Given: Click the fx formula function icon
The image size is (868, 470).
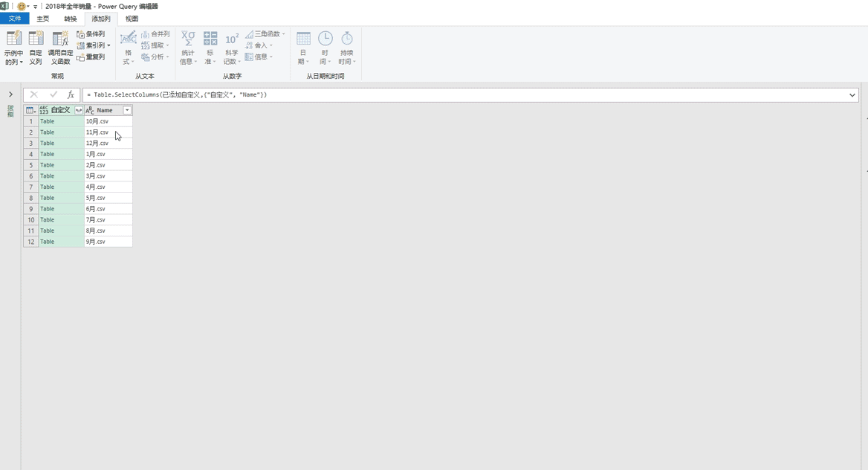Looking at the screenshot, I should pyautogui.click(x=71, y=94).
